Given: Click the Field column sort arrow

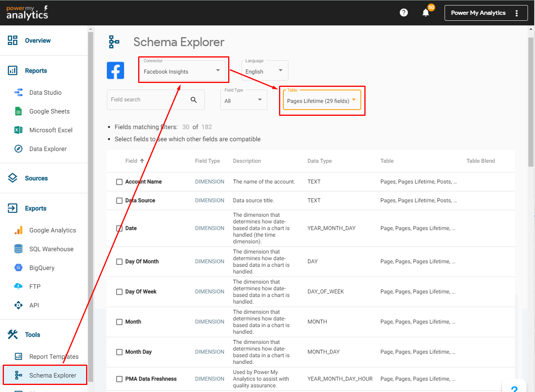Looking at the screenshot, I should (x=142, y=161).
